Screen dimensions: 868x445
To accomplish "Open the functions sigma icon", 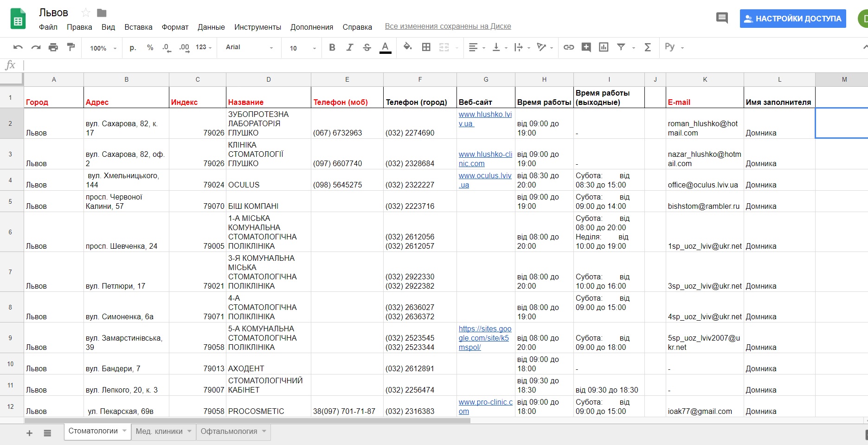I will 648,47.
